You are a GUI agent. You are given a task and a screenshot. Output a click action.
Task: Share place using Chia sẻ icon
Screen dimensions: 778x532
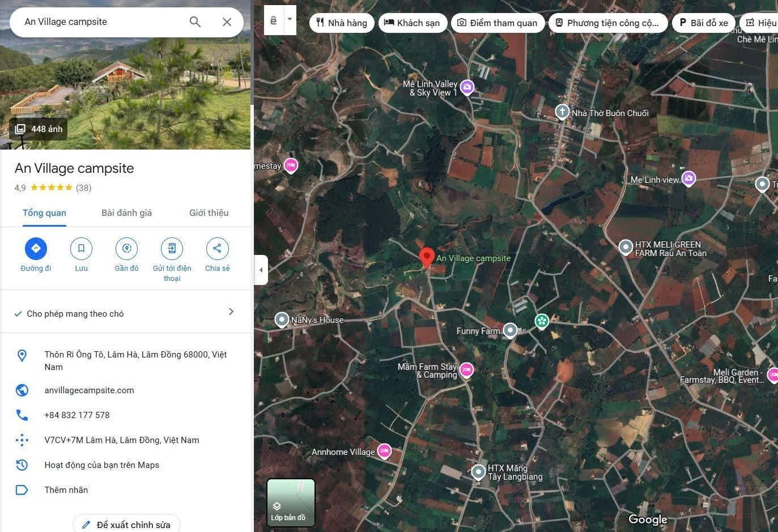(x=217, y=249)
